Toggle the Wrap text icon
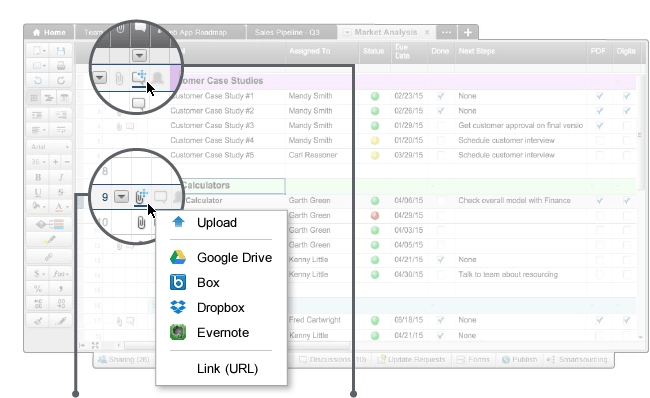This screenshot has height=398, width=650. [61, 130]
